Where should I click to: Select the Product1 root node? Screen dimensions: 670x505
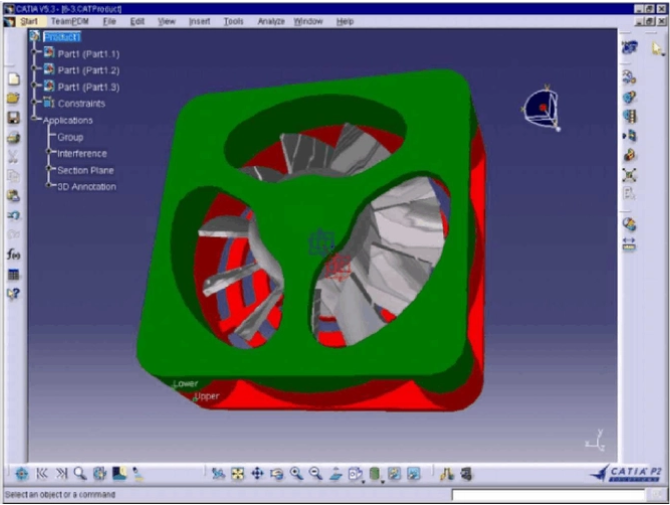point(61,37)
